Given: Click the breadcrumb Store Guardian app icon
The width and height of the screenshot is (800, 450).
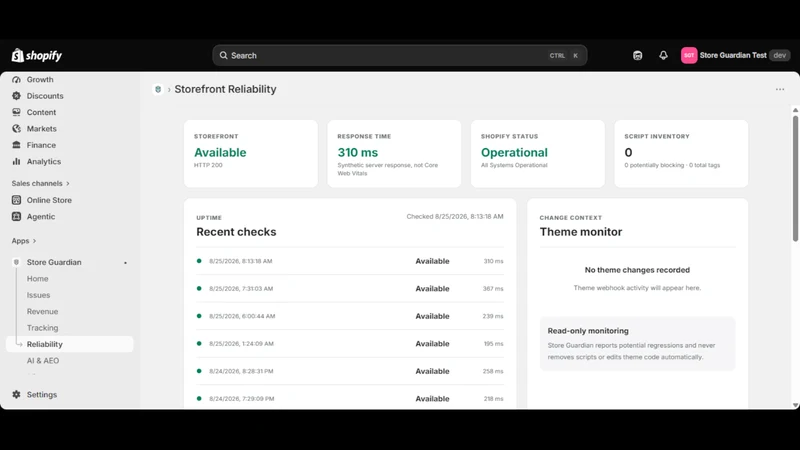Looking at the screenshot, I should point(158,89).
